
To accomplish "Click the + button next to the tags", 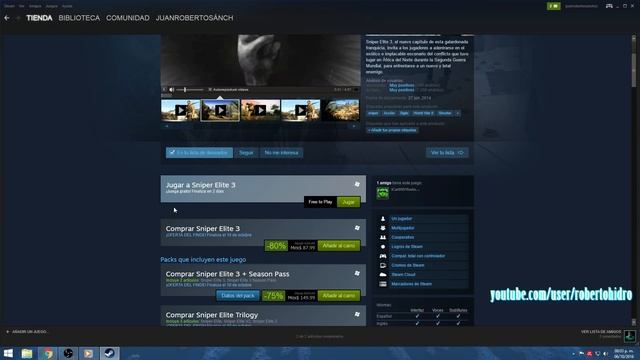I will click(458, 113).
